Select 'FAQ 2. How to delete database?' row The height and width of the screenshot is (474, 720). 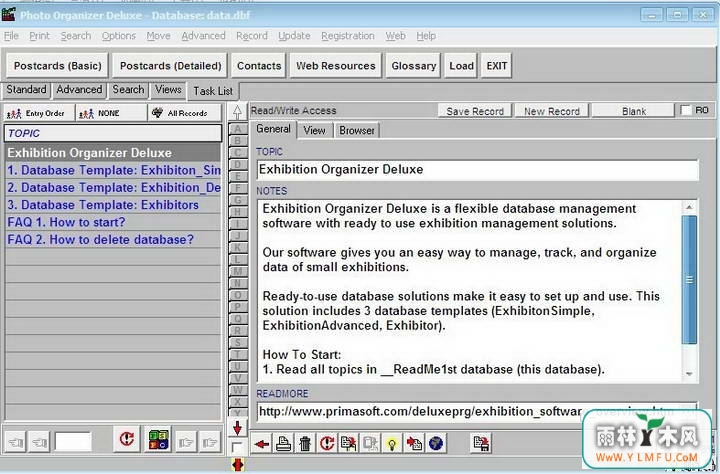tap(113, 240)
